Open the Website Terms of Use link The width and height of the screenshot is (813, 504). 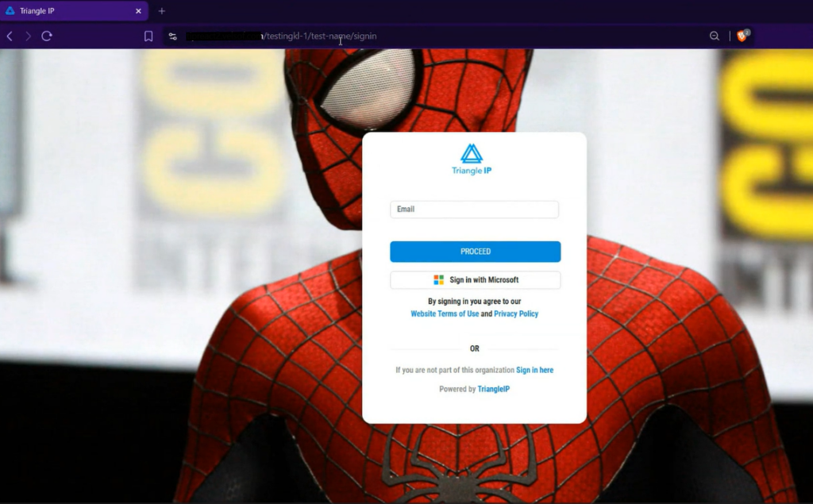pyautogui.click(x=445, y=314)
